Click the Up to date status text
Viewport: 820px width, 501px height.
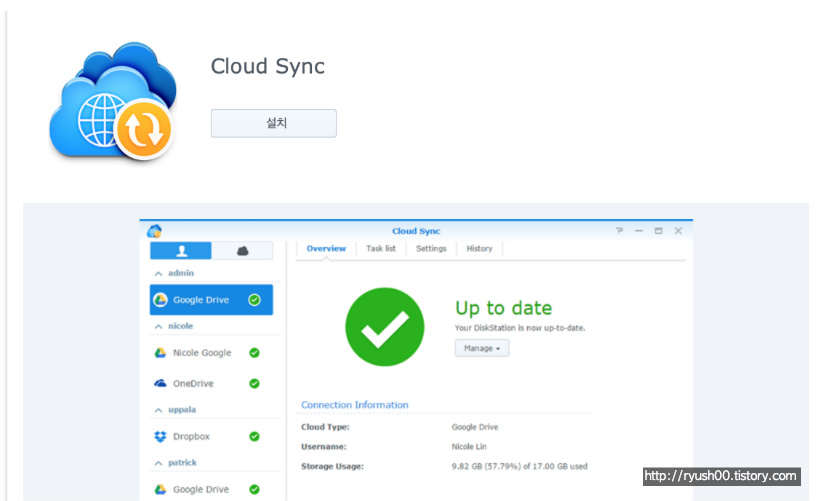pyautogui.click(x=503, y=308)
